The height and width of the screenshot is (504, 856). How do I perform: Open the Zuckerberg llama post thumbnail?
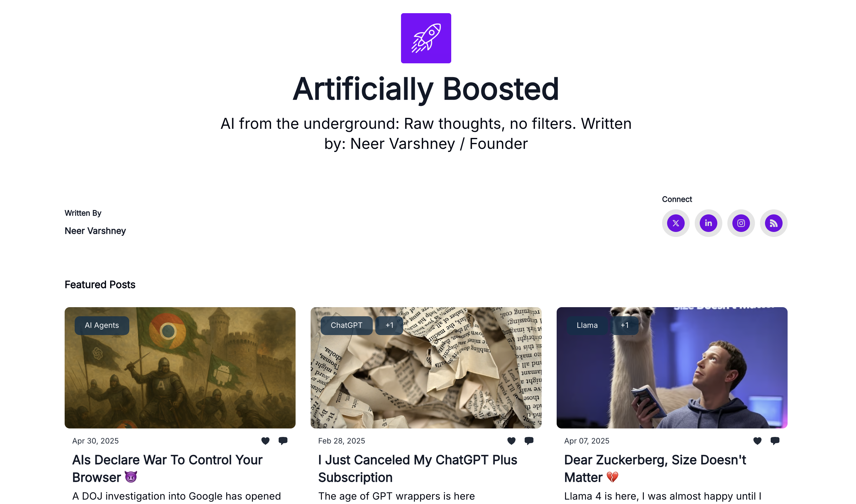click(x=672, y=367)
